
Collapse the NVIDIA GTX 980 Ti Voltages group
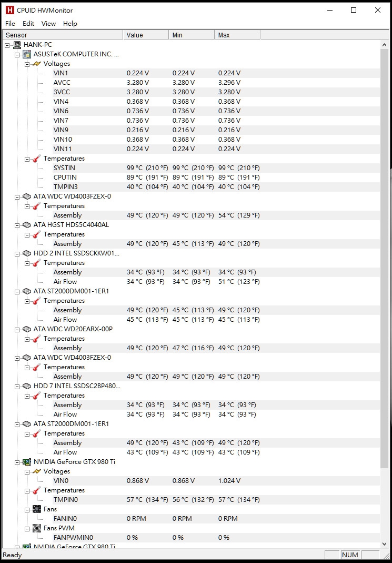27,471
